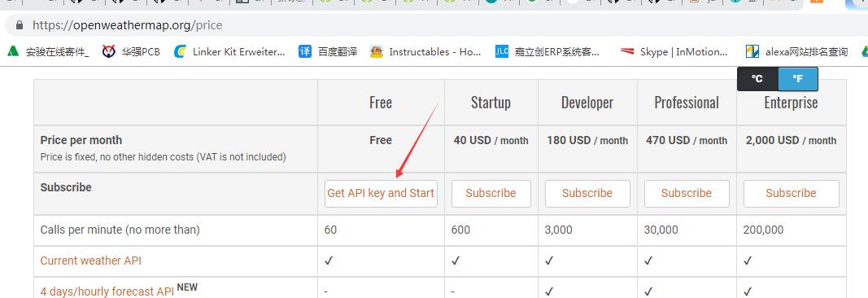This screenshot has width=868, height=298.
Task: Open the 百度翻译 bookmark
Action: (x=328, y=52)
